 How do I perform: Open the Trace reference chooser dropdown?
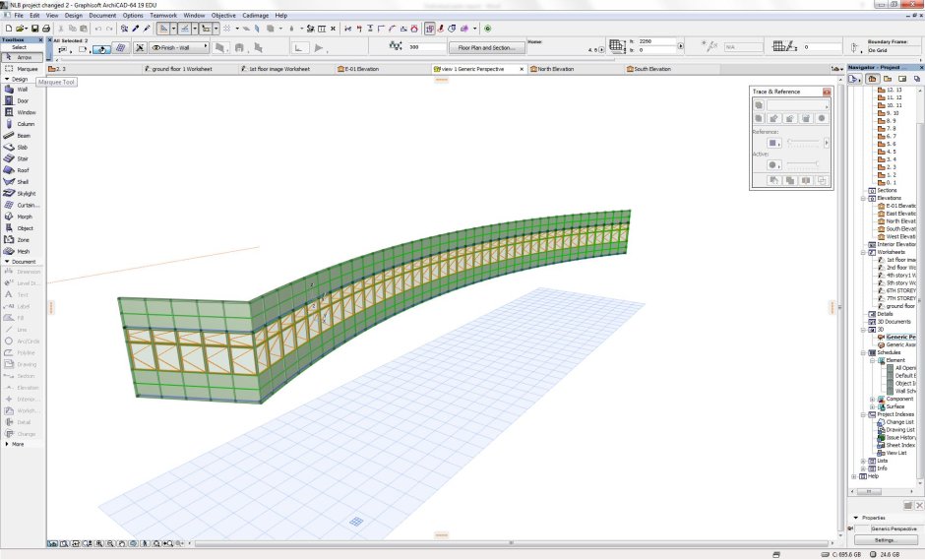(x=798, y=105)
